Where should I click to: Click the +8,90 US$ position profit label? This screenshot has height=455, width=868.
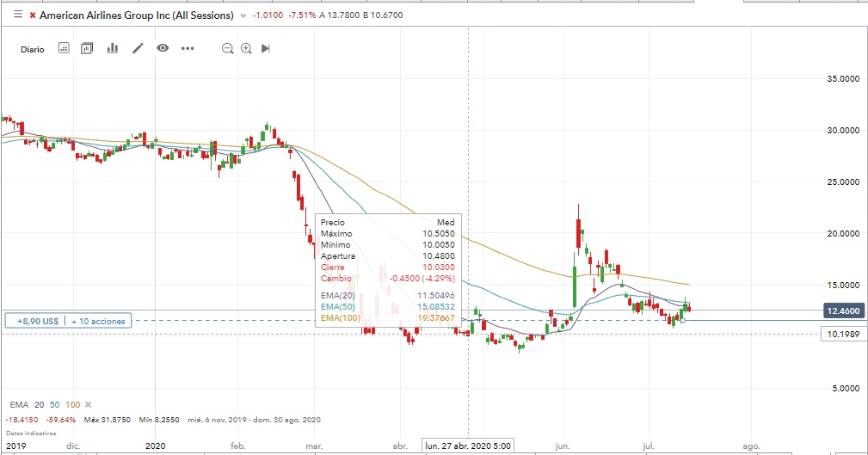(x=38, y=321)
